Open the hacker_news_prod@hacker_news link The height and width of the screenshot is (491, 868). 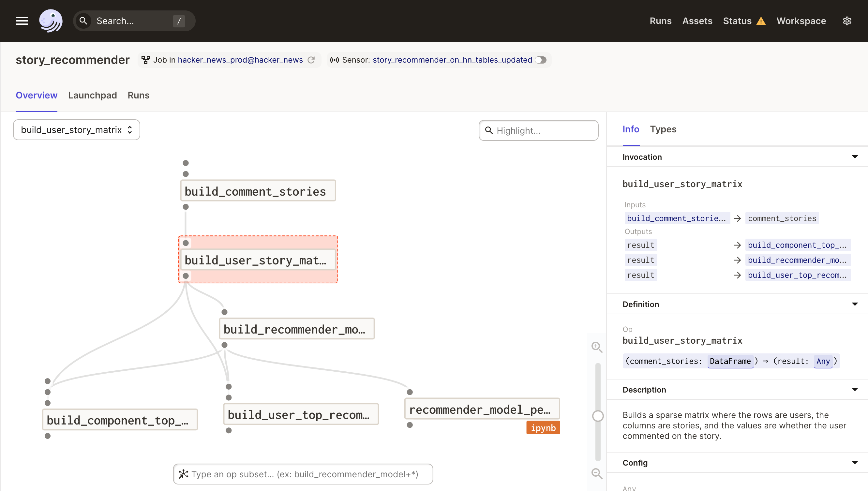click(240, 60)
